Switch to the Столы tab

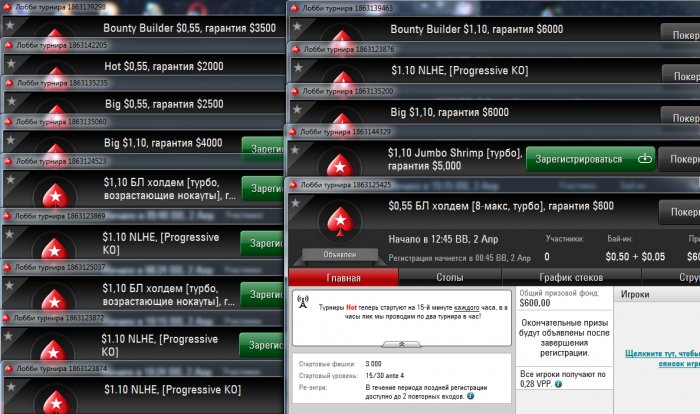click(450, 277)
